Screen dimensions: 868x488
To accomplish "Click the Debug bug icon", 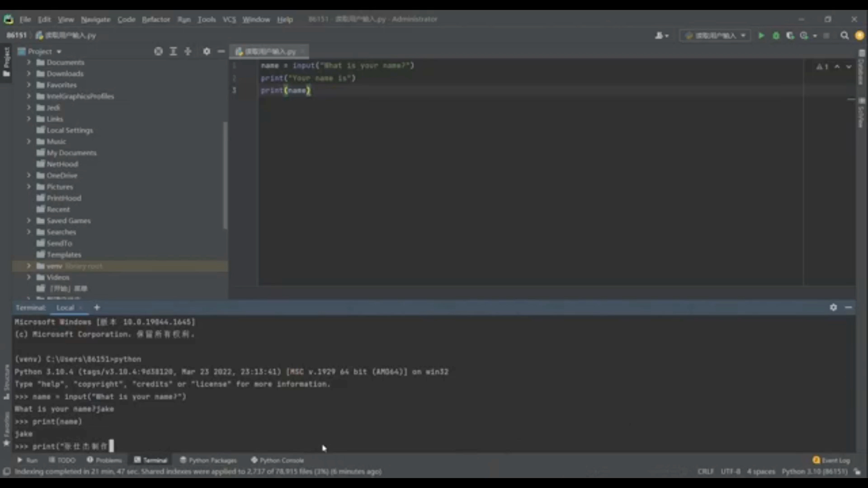I will [776, 36].
